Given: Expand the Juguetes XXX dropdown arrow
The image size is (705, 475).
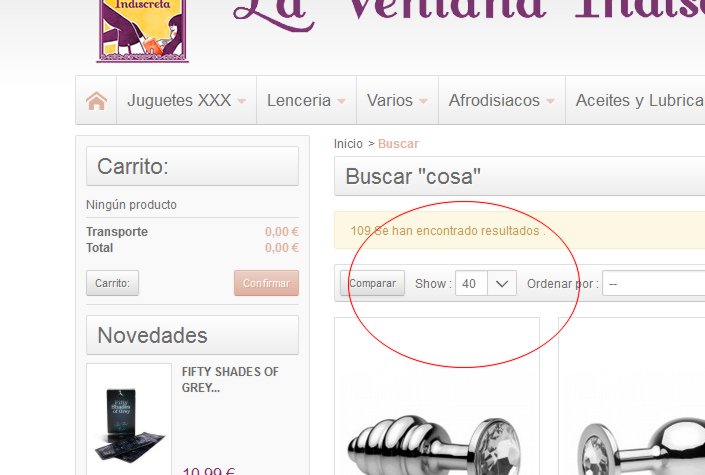Looking at the screenshot, I should [241, 101].
